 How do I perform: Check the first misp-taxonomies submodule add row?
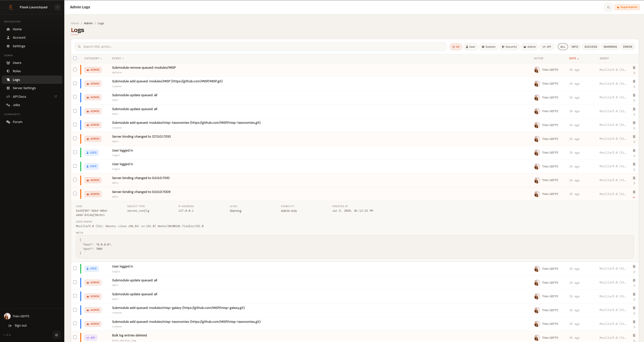75,125
